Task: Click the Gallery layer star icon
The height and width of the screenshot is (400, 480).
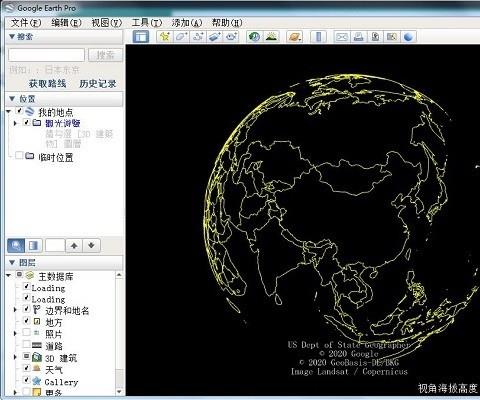Action: tap(37, 381)
